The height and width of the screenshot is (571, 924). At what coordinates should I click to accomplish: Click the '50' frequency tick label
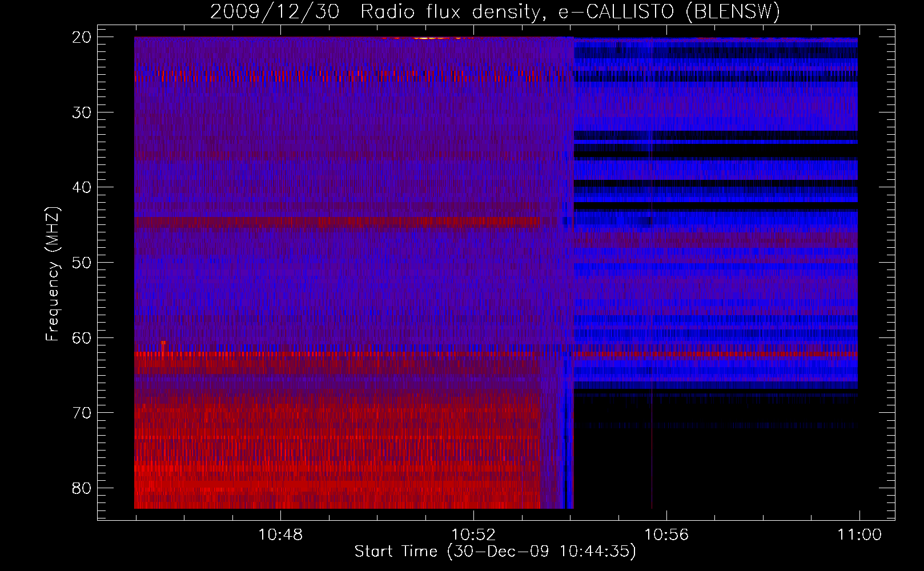82,263
